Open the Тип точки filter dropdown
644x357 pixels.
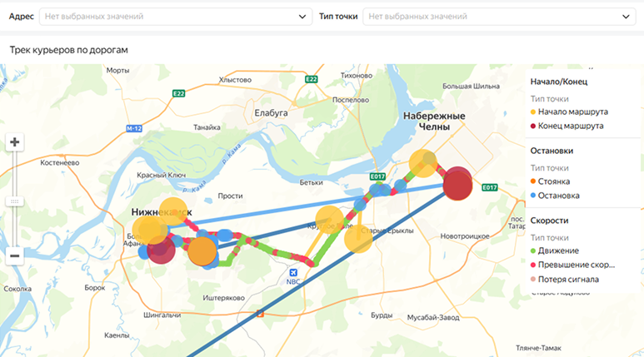point(499,17)
